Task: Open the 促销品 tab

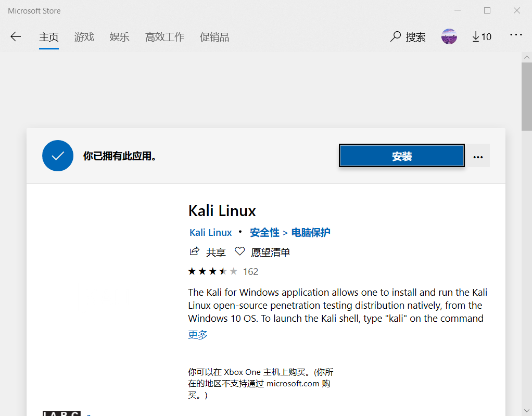Action: (x=214, y=37)
